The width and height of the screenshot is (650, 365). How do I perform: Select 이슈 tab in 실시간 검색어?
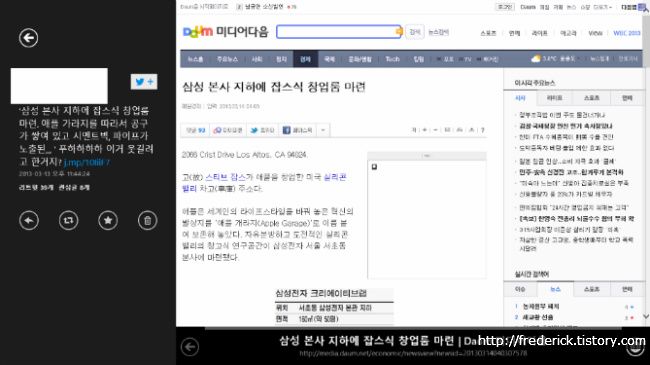pyautogui.click(x=520, y=289)
